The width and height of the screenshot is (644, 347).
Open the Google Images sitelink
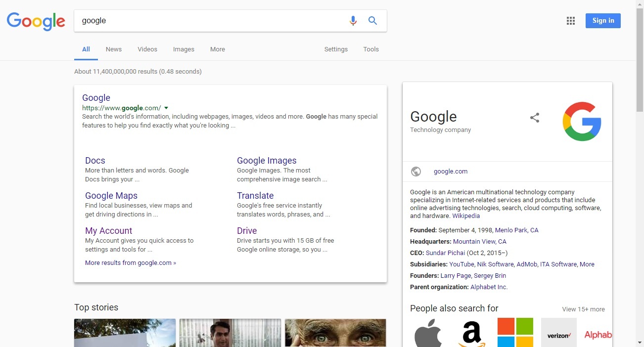pyautogui.click(x=267, y=161)
